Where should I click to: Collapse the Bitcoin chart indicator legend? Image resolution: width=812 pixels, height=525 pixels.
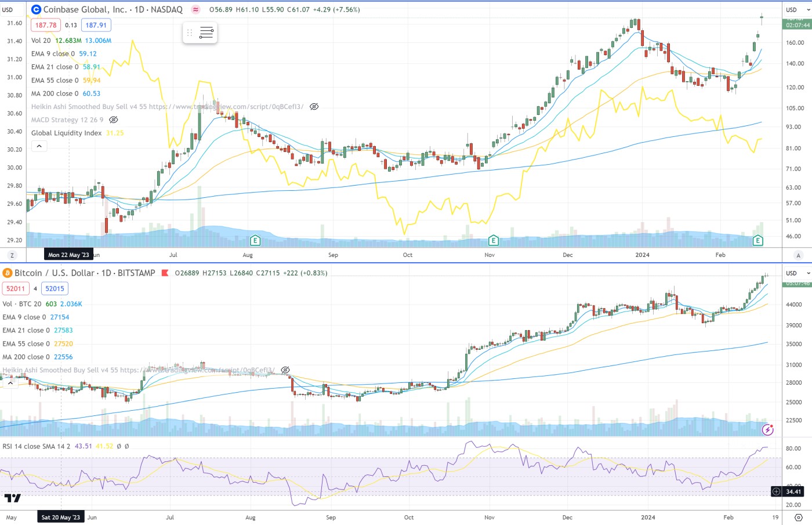(10, 383)
